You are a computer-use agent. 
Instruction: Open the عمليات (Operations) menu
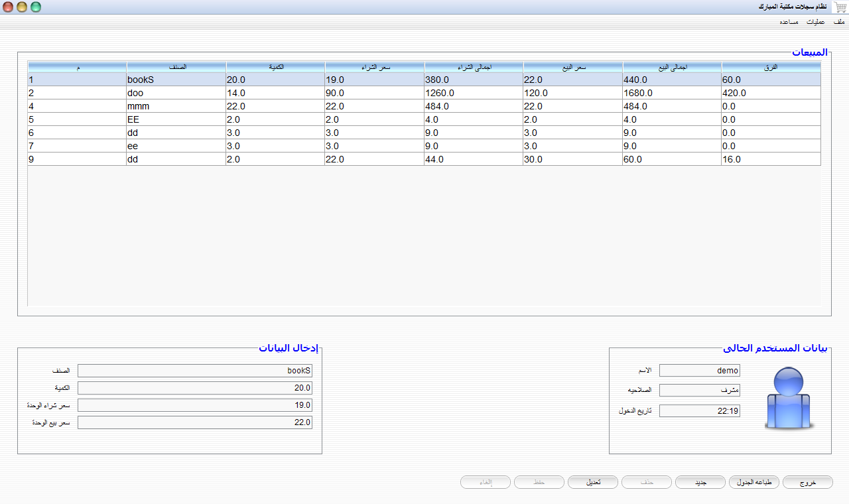(816, 22)
